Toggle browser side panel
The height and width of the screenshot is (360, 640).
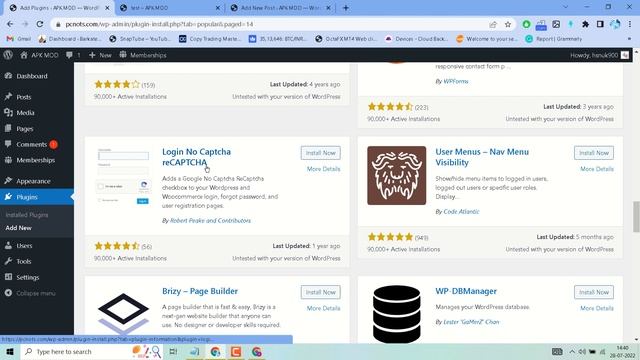[600, 24]
